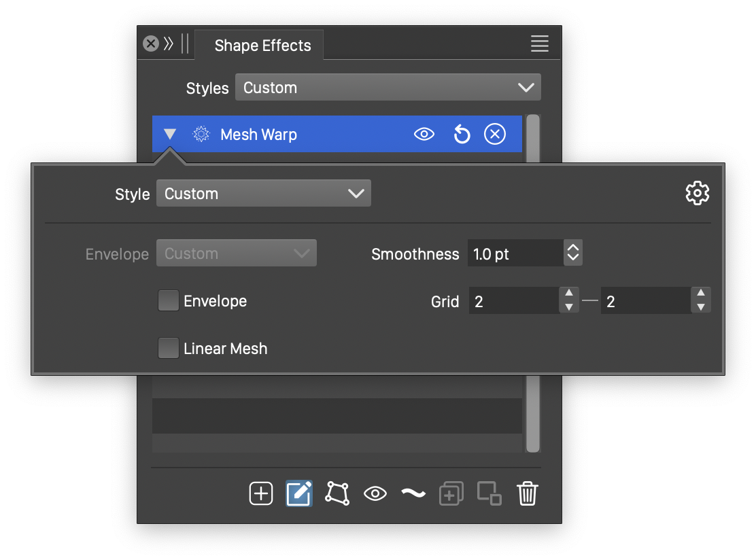Open the Mesh Warp Style dropdown
The image size is (756, 560).
pos(263,194)
